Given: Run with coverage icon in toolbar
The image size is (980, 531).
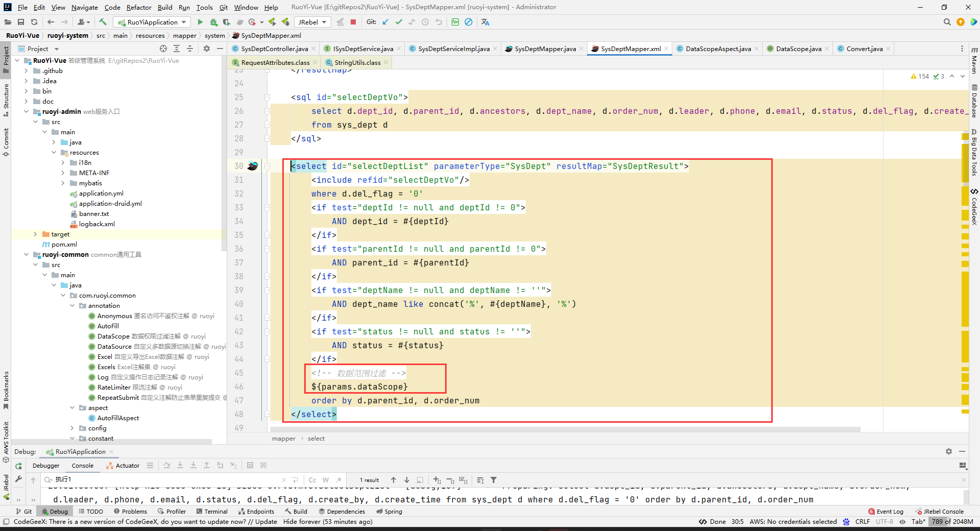Looking at the screenshot, I should [227, 22].
